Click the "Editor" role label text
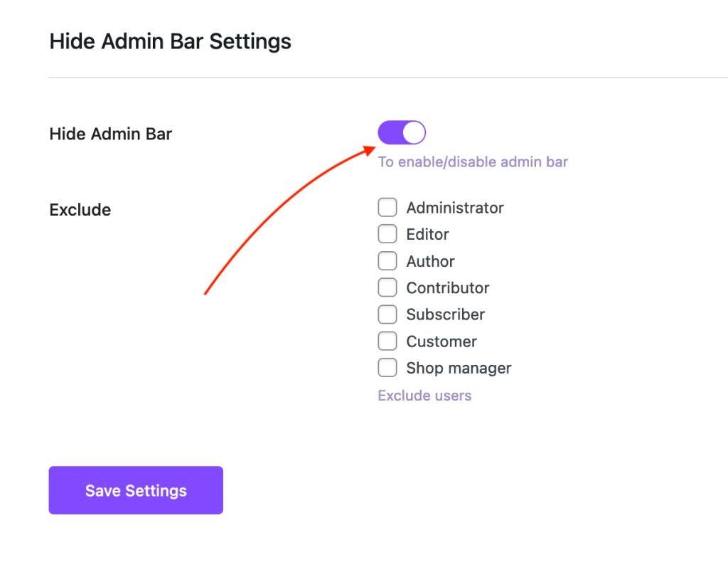 click(427, 234)
